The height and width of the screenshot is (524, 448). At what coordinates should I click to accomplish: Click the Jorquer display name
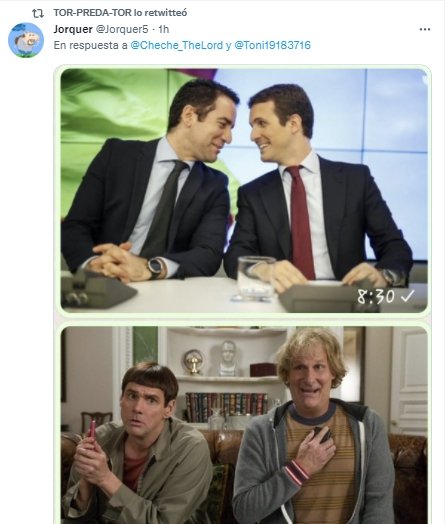tap(73, 29)
